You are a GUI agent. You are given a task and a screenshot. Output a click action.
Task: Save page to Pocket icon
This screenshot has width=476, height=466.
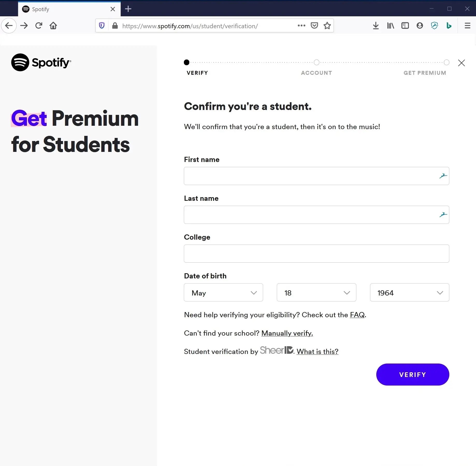314,26
